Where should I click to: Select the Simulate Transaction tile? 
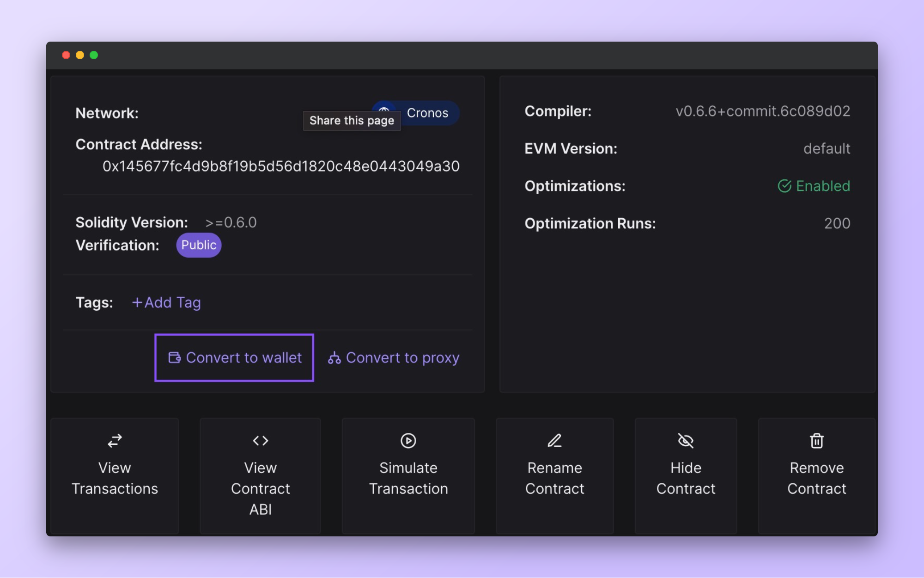tap(408, 476)
